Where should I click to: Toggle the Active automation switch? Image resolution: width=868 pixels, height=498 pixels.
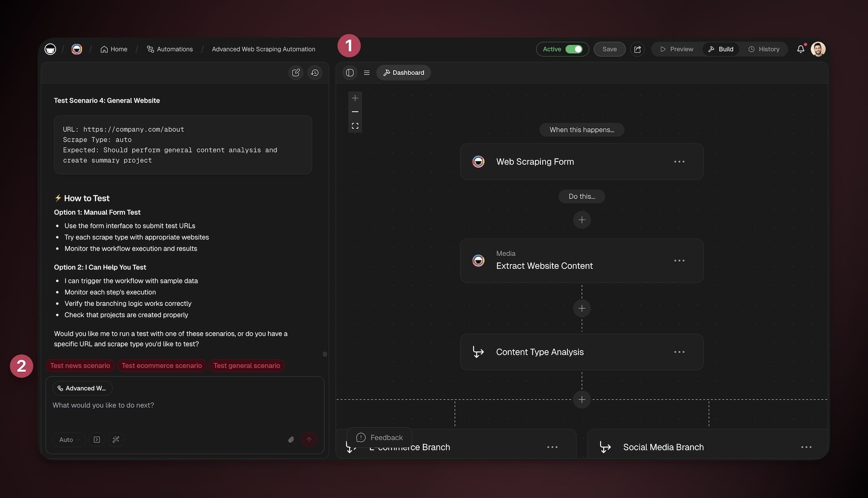coord(574,49)
